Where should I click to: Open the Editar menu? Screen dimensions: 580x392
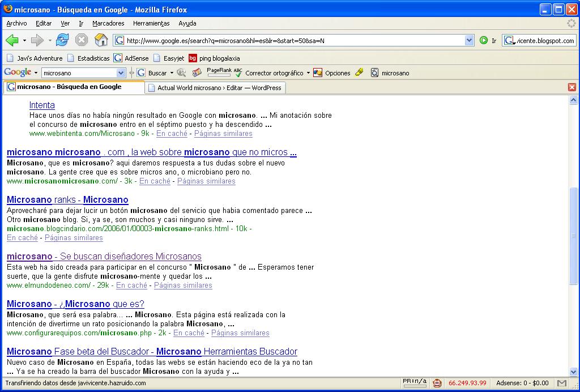44,23
